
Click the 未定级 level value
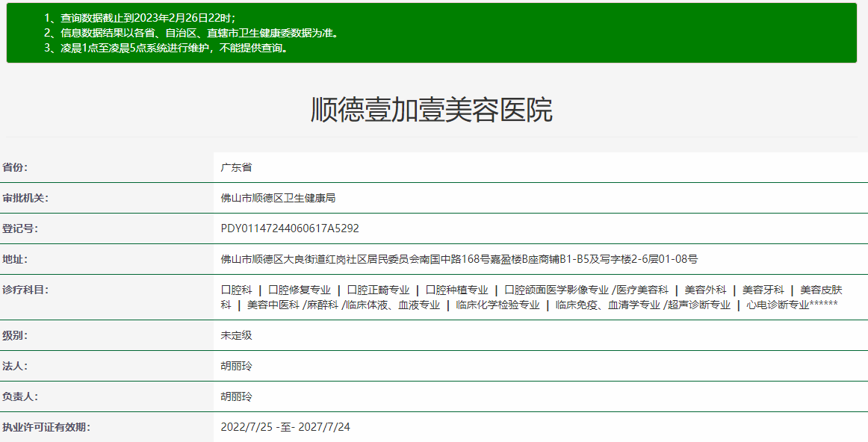[x=236, y=335]
